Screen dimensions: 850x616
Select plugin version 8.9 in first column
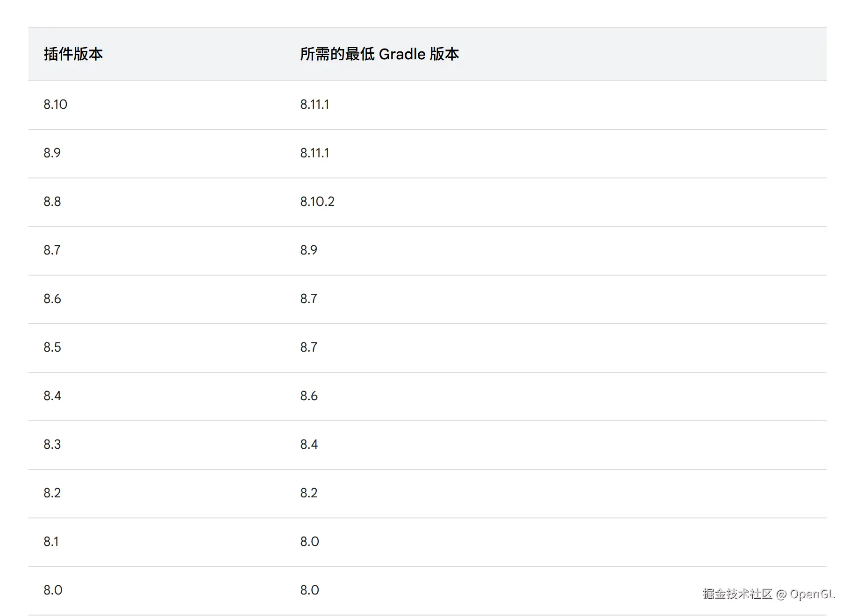pyautogui.click(x=52, y=153)
